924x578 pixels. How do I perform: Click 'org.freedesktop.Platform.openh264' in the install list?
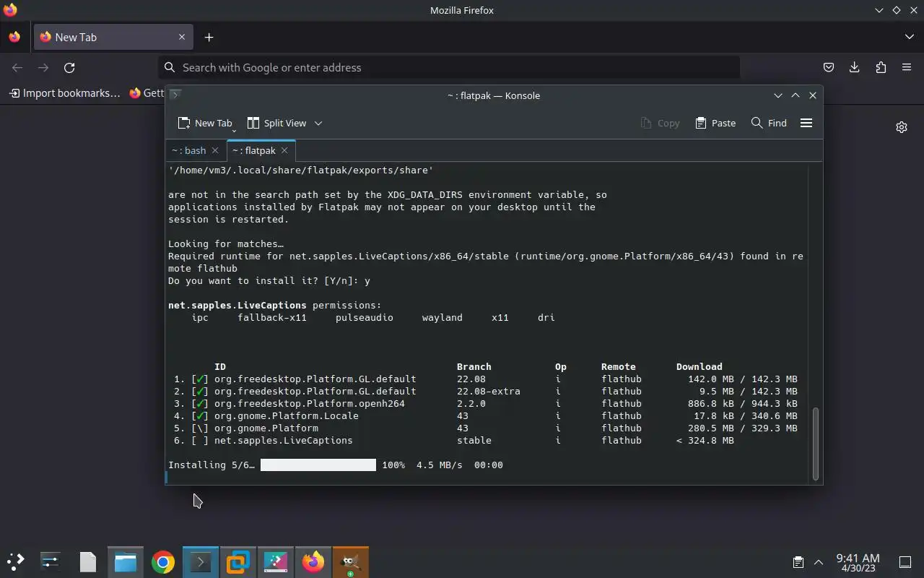309,403
